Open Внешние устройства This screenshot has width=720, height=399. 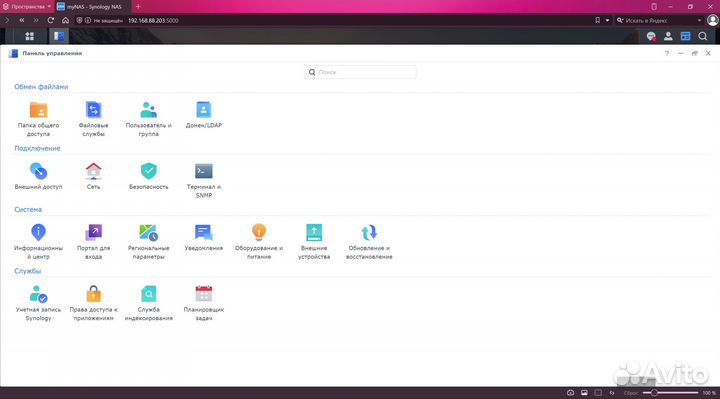click(x=314, y=242)
